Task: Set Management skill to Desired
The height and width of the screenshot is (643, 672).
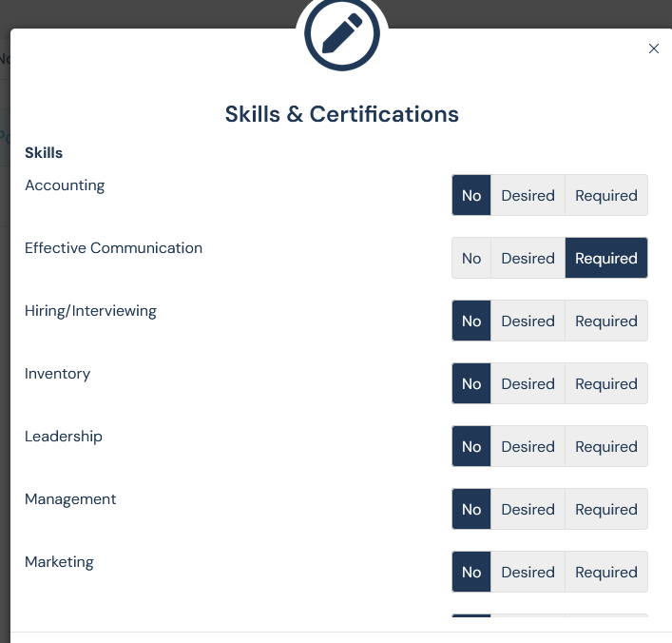Action: pos(528,510)
